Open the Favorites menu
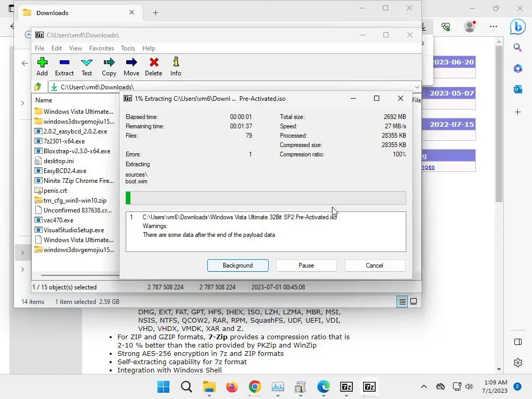This screenshot has width=532, height=399. (101, 48)
